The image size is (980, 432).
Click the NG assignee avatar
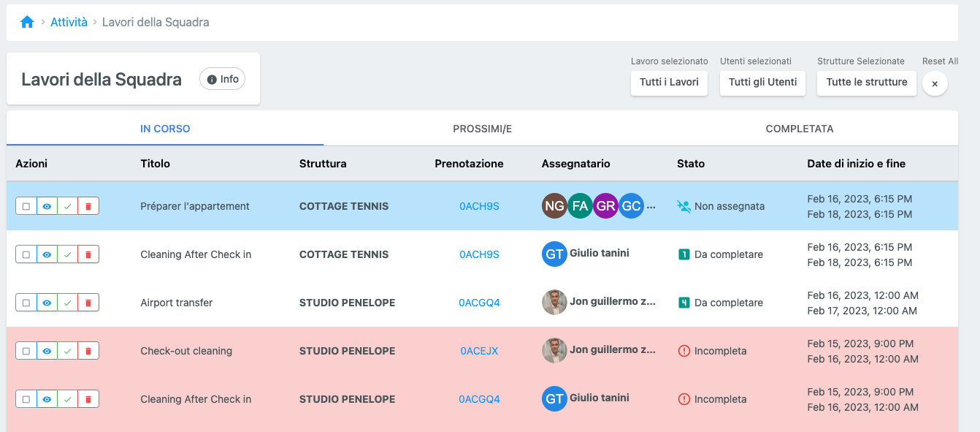554,206
